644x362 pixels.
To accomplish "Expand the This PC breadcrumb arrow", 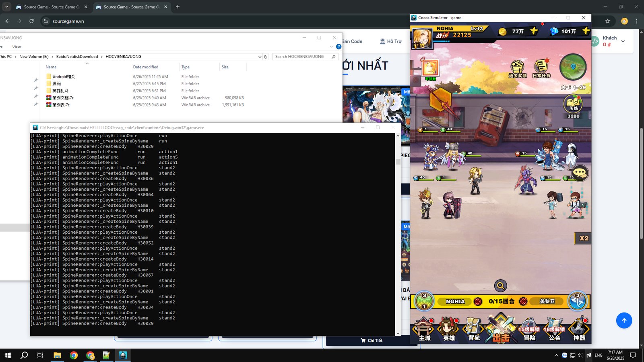I will click(x=15, y=57).
